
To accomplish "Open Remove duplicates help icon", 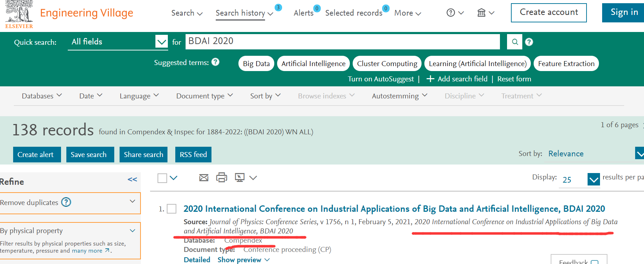I will pyautogui.click(x=66, y=202).
